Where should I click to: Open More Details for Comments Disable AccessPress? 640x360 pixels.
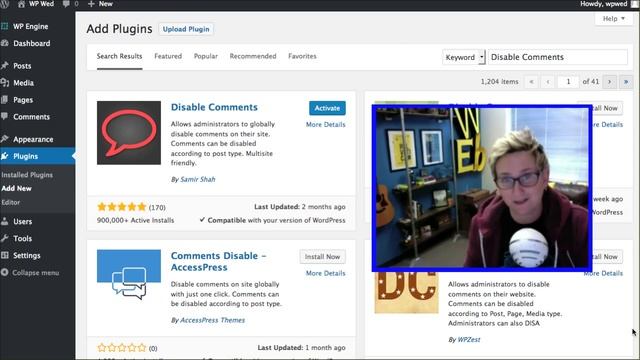point(325,273)
